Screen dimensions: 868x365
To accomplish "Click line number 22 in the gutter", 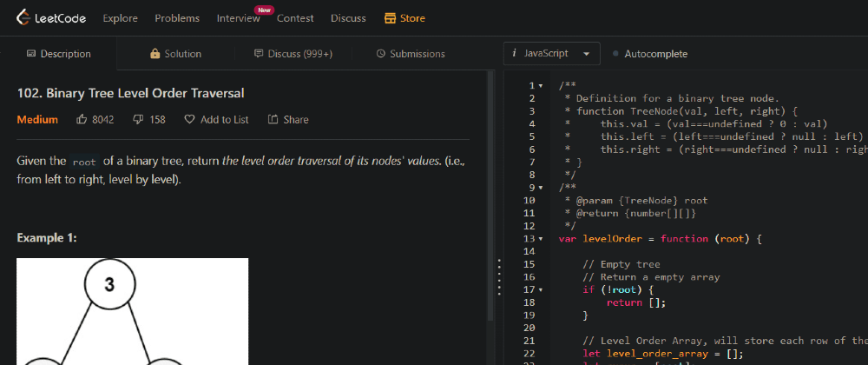I will [529, 354].
